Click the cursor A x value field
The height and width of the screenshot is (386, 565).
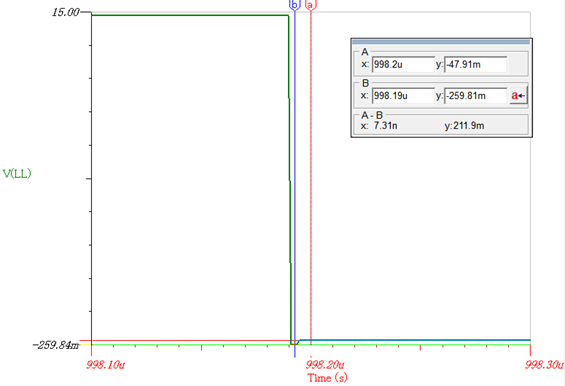403,65
